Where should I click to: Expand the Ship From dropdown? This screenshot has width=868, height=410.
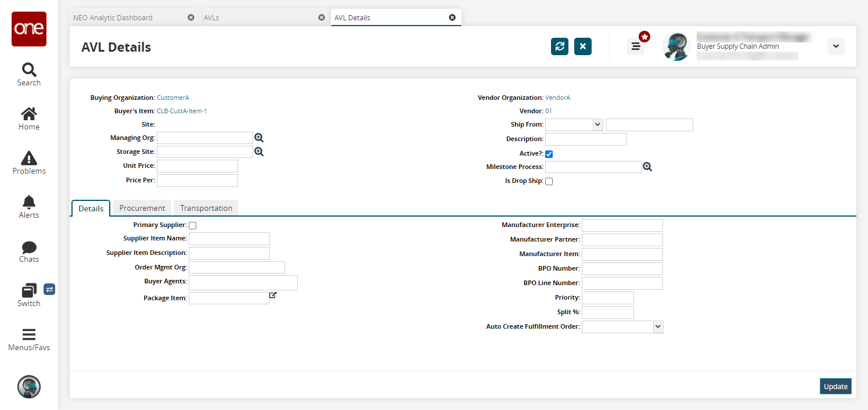597,124
